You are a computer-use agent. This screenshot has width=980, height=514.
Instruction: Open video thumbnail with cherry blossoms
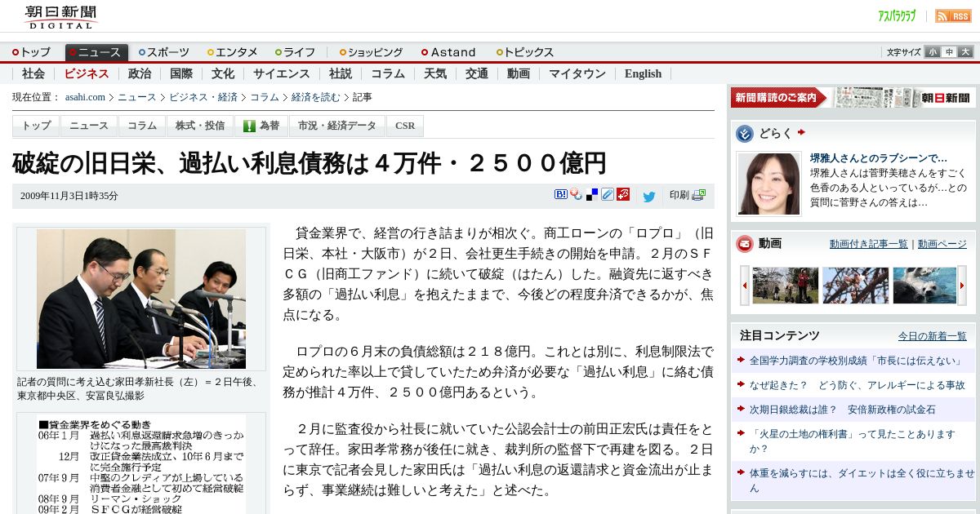click(x=856, y=286)
